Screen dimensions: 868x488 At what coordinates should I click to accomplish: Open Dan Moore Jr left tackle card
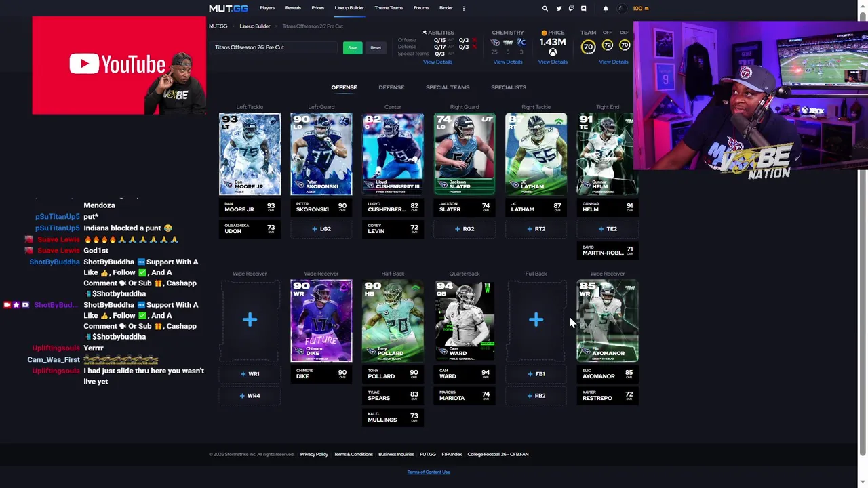coord(250,154)
